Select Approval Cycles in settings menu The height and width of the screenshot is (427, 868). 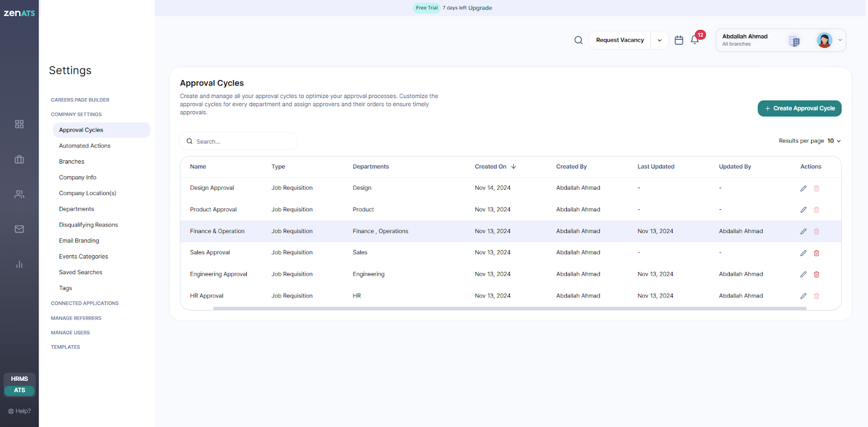tap(101, 130)
